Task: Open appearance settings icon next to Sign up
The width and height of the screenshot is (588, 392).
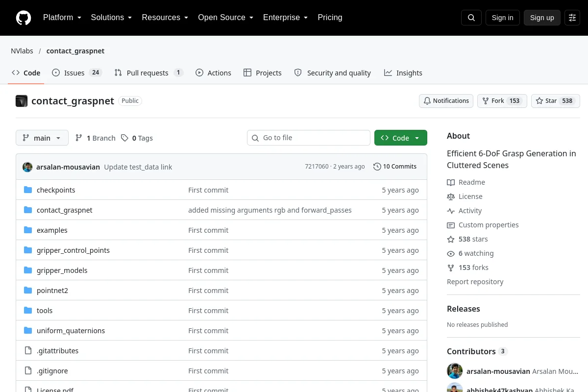Action: pyautogui.click(x=572, y=18)
